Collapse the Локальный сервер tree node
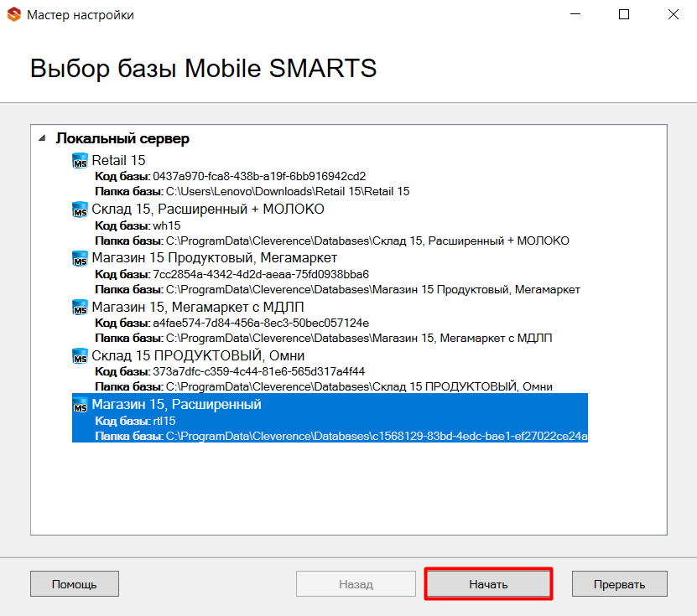697x616 pixels. [42, 138]
